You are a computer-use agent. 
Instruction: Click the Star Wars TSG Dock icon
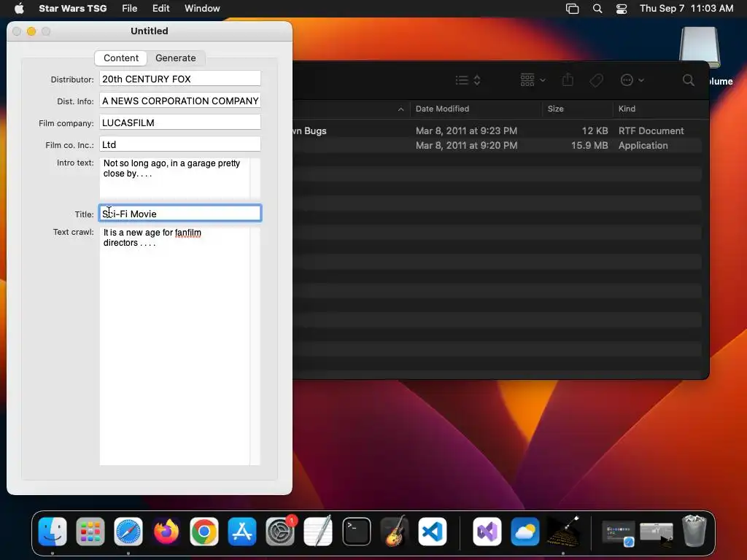point(562,531)
